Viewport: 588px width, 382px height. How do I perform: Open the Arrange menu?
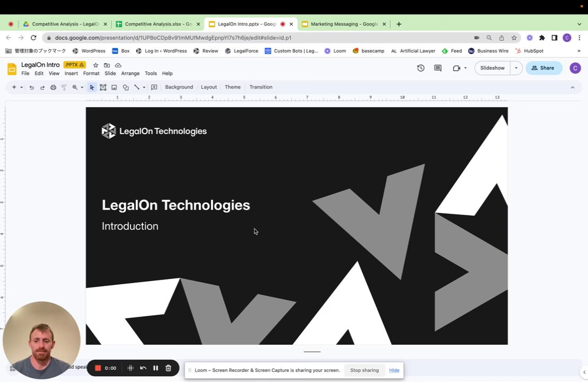coord(130,73)
